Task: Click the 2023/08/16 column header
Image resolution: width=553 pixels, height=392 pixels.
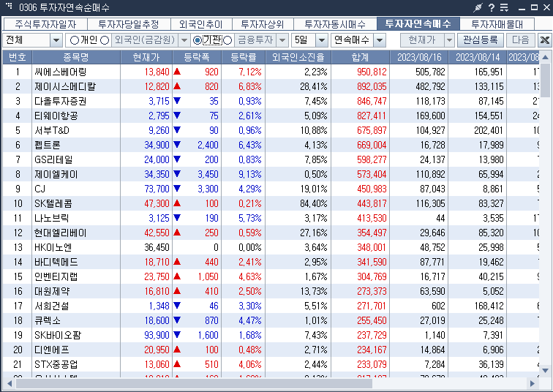Action: [x=419, y=57]
